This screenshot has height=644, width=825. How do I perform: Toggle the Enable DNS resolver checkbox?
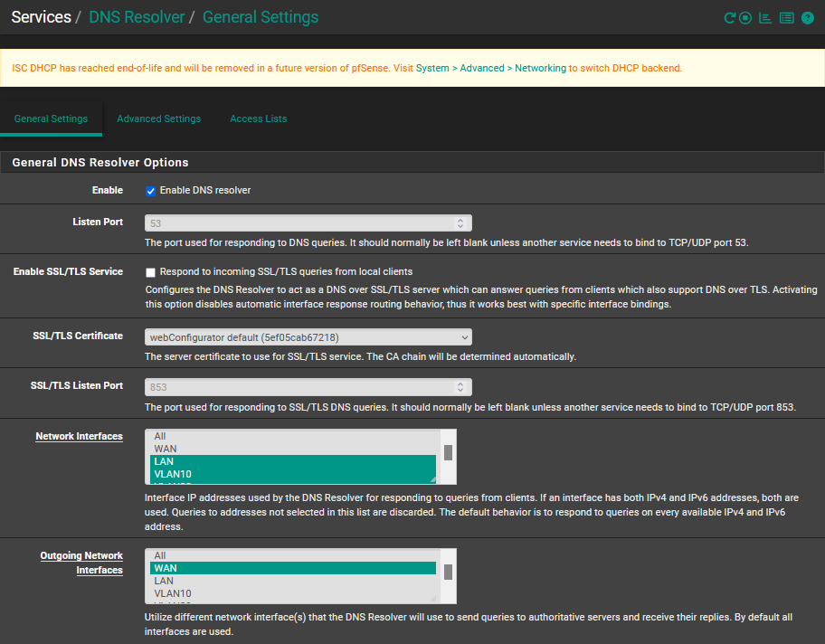pyautogui.click(x=151, y=191)
